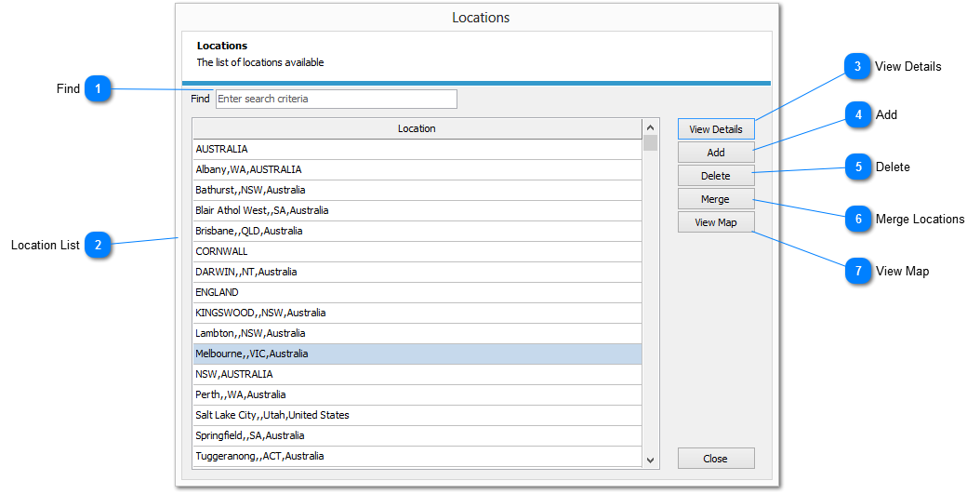Select the CORNWALL location row
Screen dimensions: 980x494
click(416, 251)
